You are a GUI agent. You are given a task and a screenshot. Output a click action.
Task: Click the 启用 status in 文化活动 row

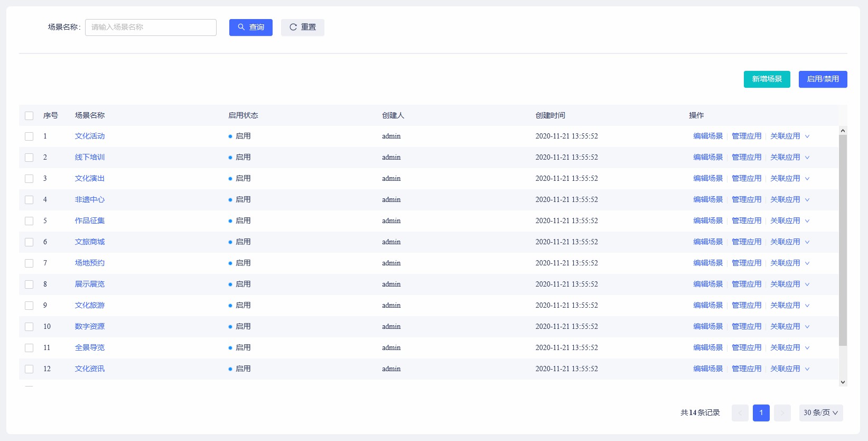(240, 136)
